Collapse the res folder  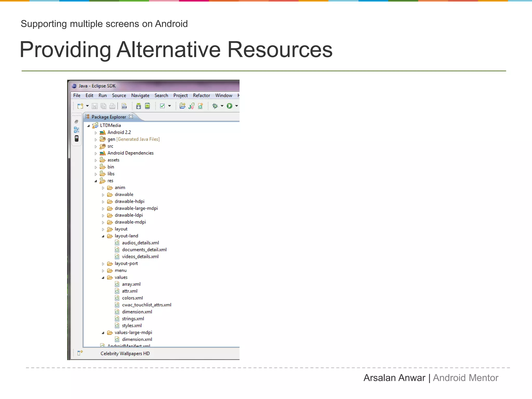96,181
